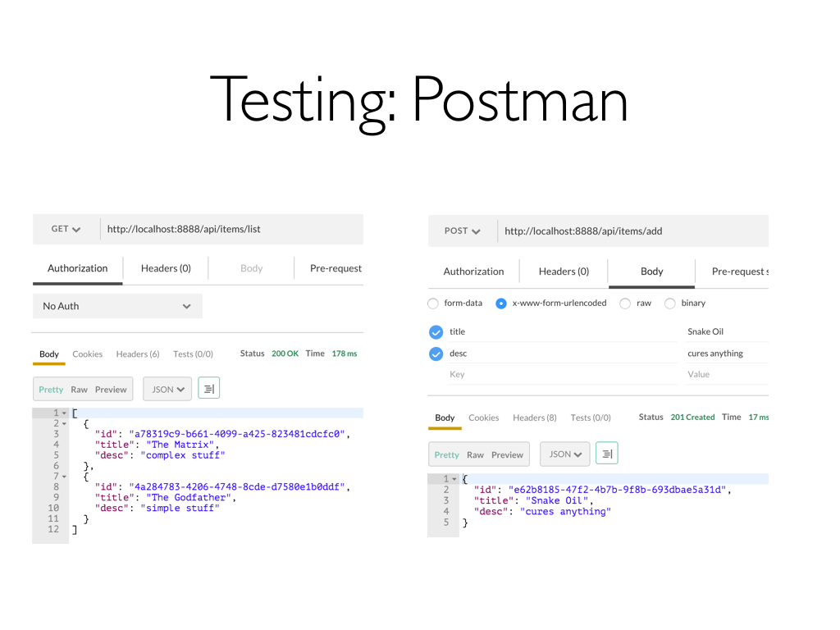The width and height of the screenshot is (840, 630).
Task: Click the 178 ms time value
Action: [344, 354]
